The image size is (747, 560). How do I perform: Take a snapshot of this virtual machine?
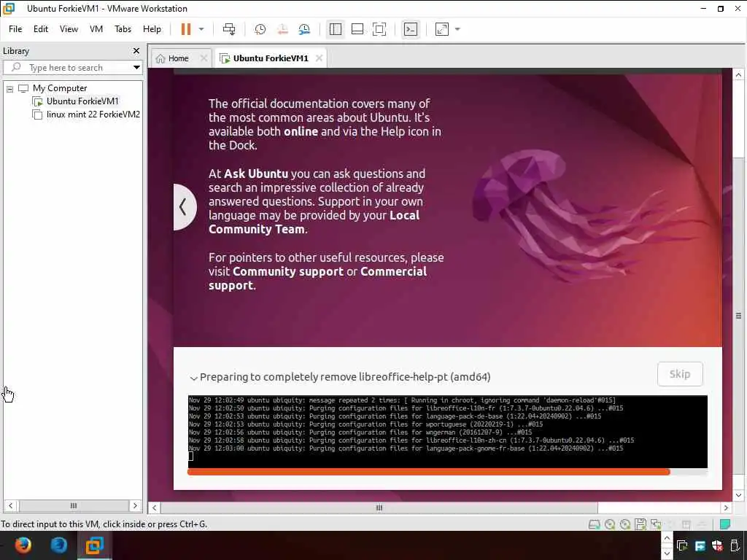pos(260,29)
